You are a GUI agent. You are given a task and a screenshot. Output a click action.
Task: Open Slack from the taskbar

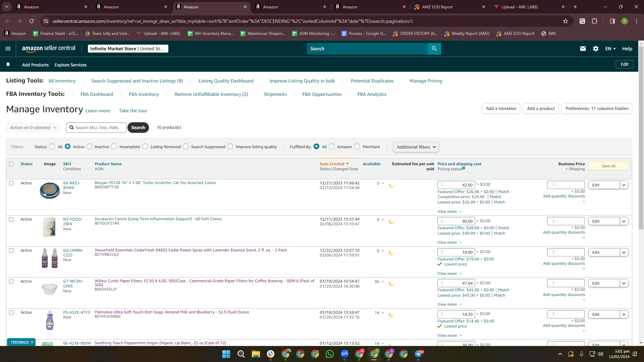click(x=271, y=354)
